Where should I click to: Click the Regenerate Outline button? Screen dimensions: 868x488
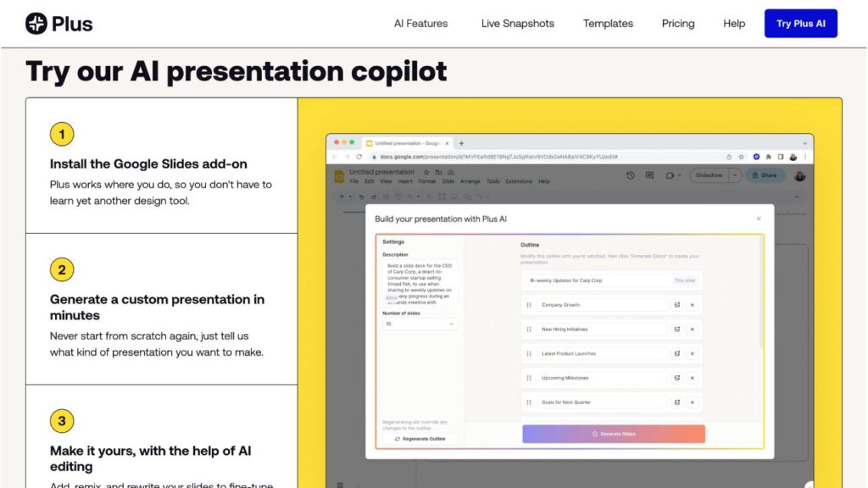point(420,439)
